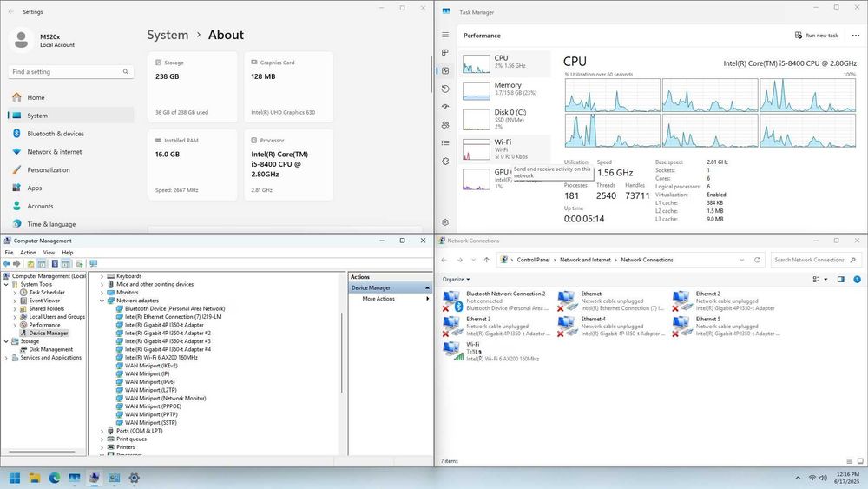Open Startup apps icon in Task Manager

[445, 107]
